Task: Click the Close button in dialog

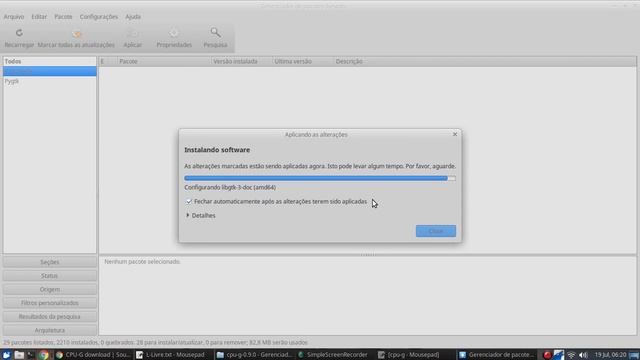Action: point(436,231)
